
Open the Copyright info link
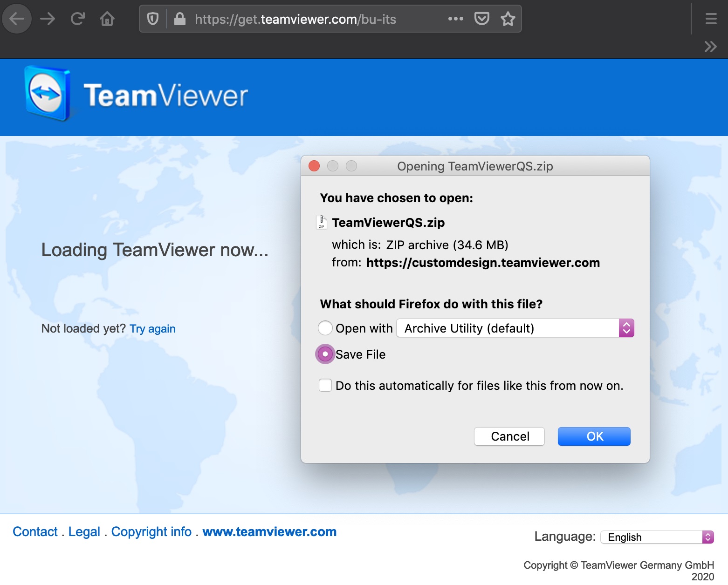click(151, 531)
